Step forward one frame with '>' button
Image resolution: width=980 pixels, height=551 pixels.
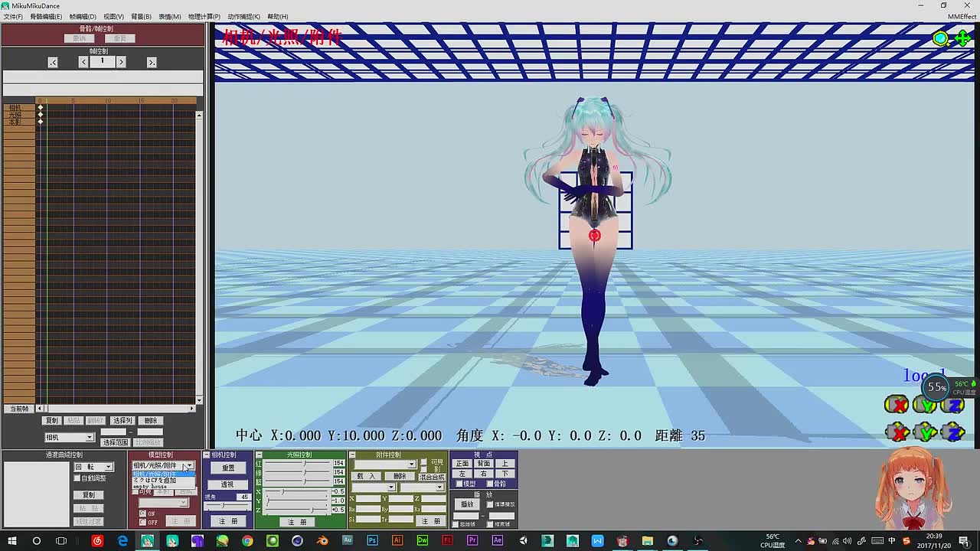click(121, 62)
